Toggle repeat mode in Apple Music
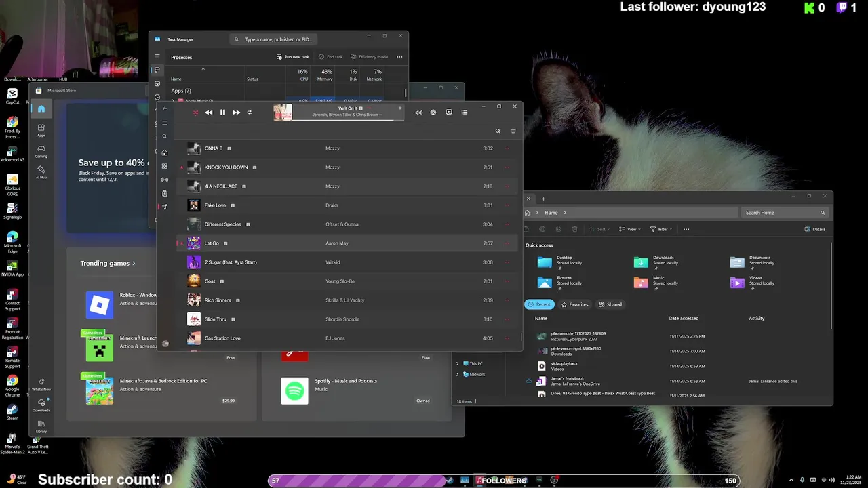 click(250, 113)
